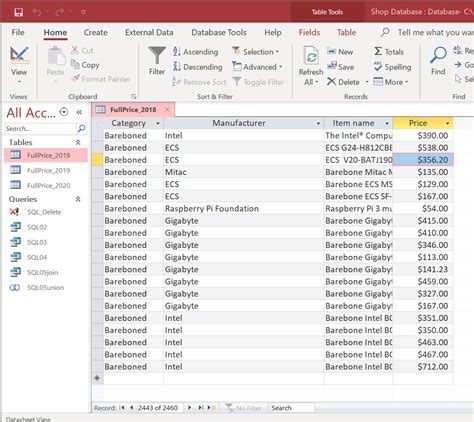Go to first record button
The image size is (474, 422).
(122, 408)
